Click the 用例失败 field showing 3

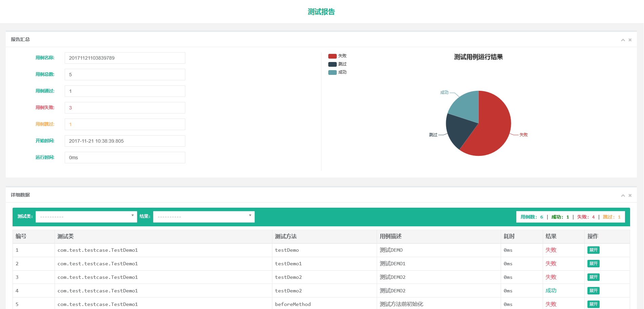coord(125,108)
